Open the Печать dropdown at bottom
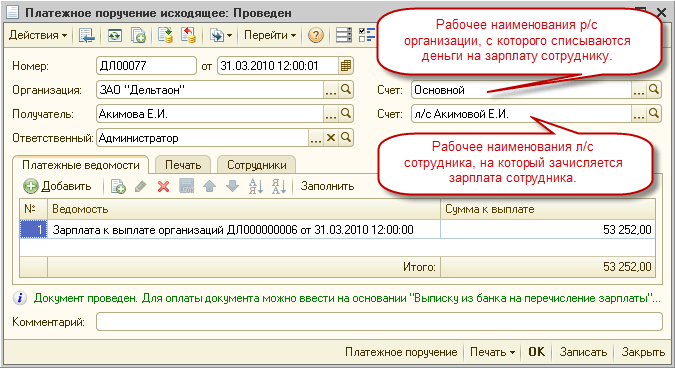This screenshot has width=675, height=368. [492, 352]
